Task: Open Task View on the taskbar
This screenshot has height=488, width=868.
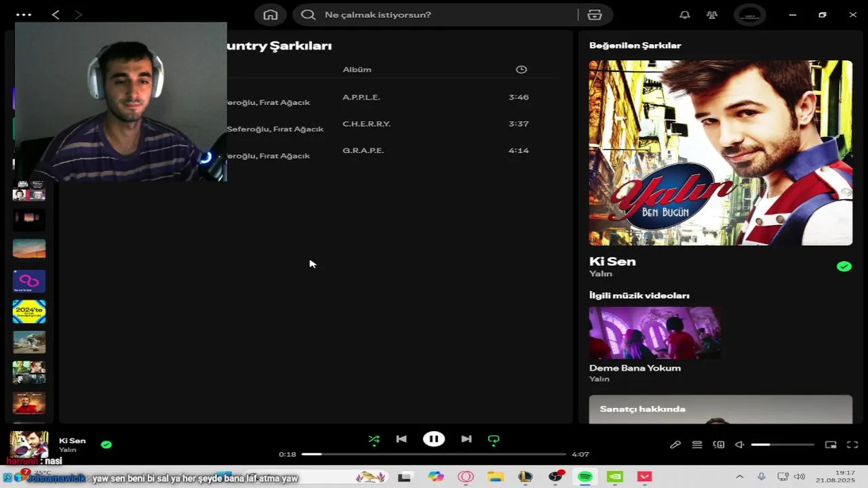Action: (x=404, y=477)
